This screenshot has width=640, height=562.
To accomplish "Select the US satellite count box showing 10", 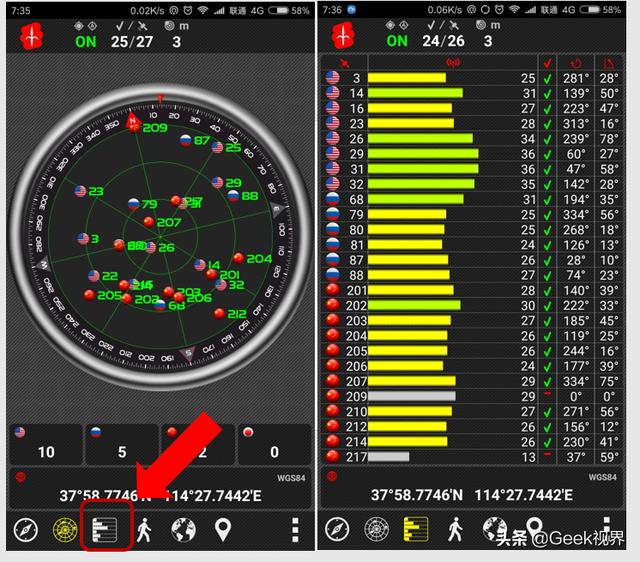I will pyautogui.click(x=46, y=444).
